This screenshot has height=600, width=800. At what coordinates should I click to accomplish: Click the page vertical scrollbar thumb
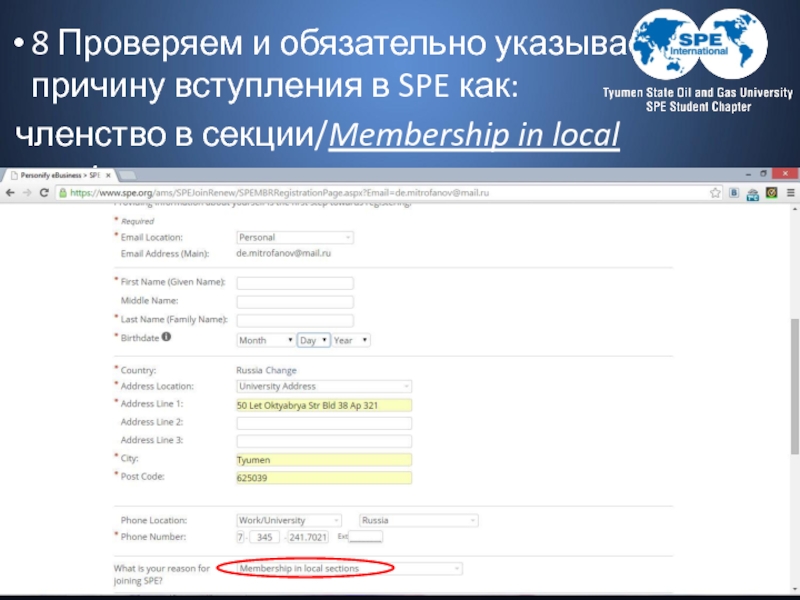[x=794, y=386]
